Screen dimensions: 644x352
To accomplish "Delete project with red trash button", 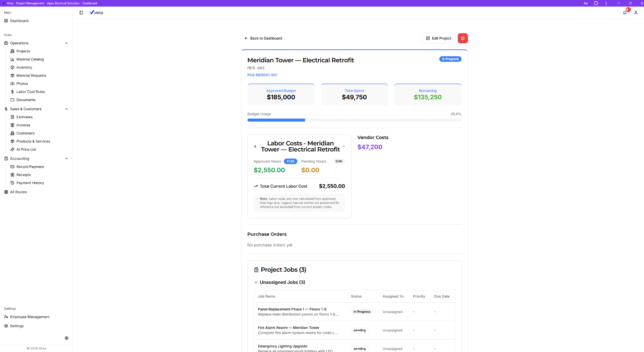I will [463, 38].
